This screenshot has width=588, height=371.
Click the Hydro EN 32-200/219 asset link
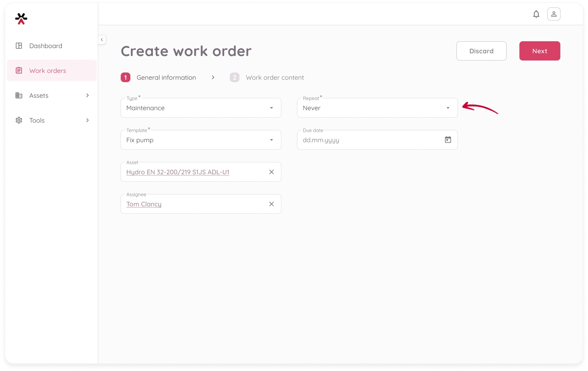(178, 172)
